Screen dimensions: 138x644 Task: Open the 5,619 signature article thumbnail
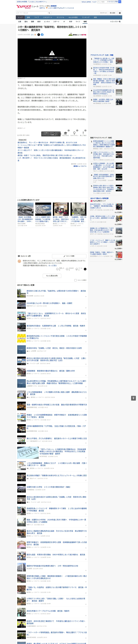(x=28, y=453)
